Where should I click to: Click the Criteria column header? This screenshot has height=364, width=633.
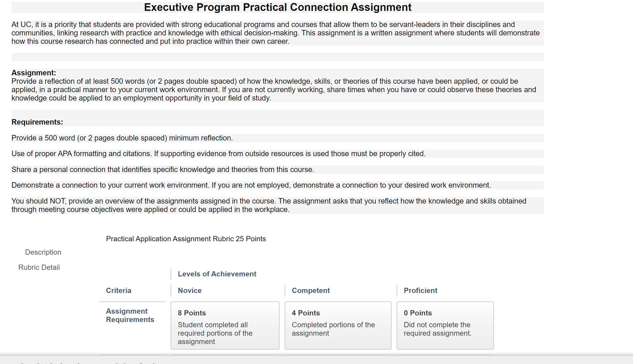119,290
